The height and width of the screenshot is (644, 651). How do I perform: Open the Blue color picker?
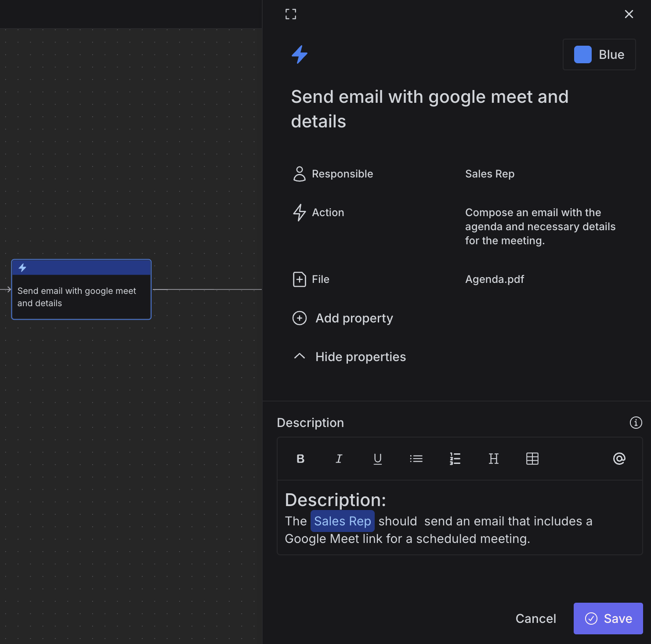(599, 54)
